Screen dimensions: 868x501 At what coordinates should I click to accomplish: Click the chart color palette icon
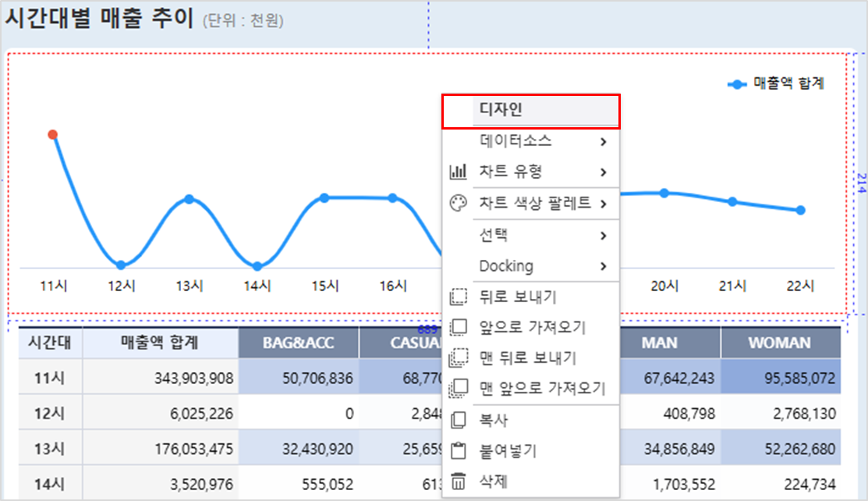[x=459, y=204]
